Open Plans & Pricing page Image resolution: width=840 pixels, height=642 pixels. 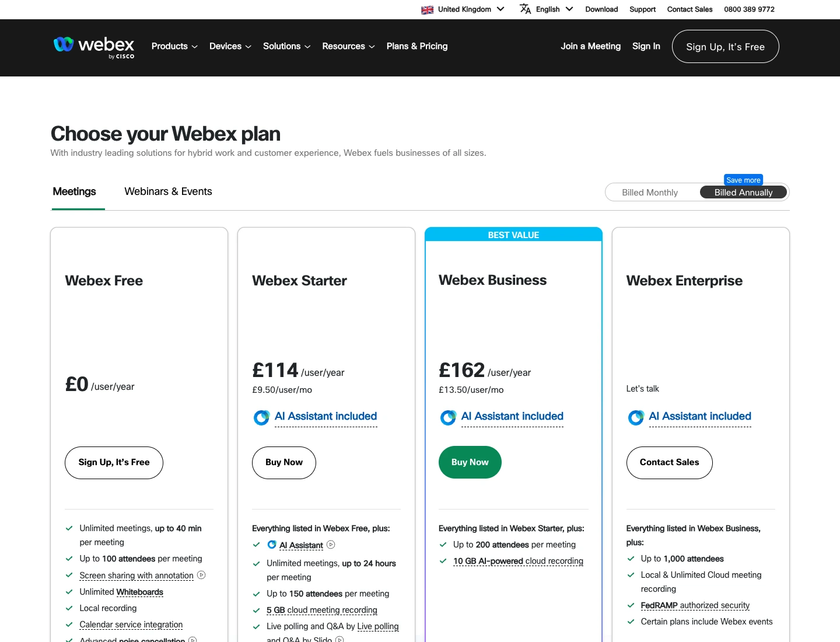pos(417,46)
